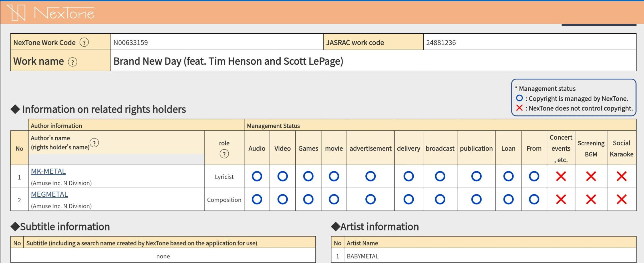Click help icon beside Author's name header
Viewport: 644px width, 263px height.
pos(94,142)
